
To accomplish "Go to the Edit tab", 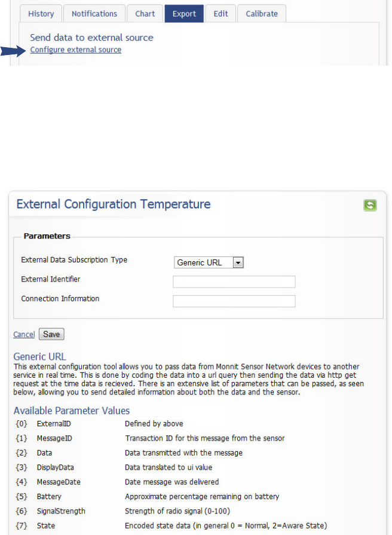I will [220, 14].
